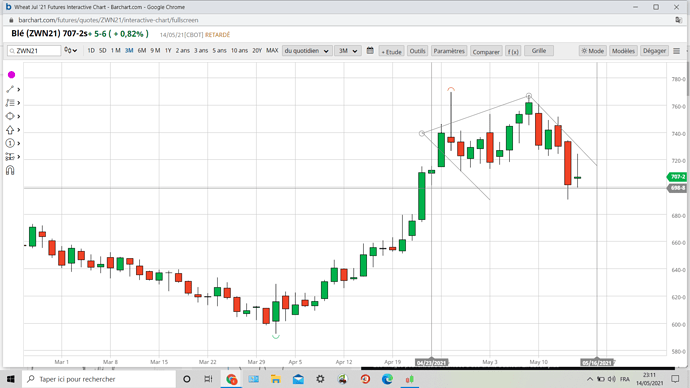
Task: Expand the text annotation tool options arrow
Action: pos(18,103)
